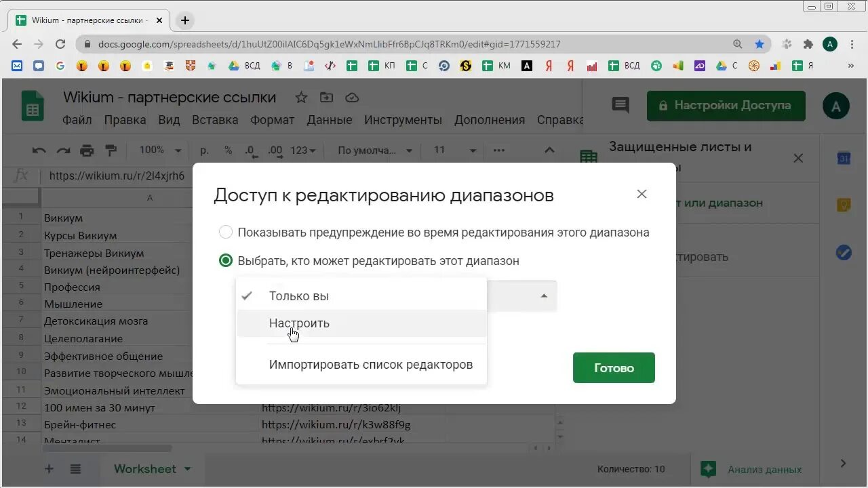Screen dimensions: 868x488
Task: Click the Google Sheets home logo
Action: 33,107
